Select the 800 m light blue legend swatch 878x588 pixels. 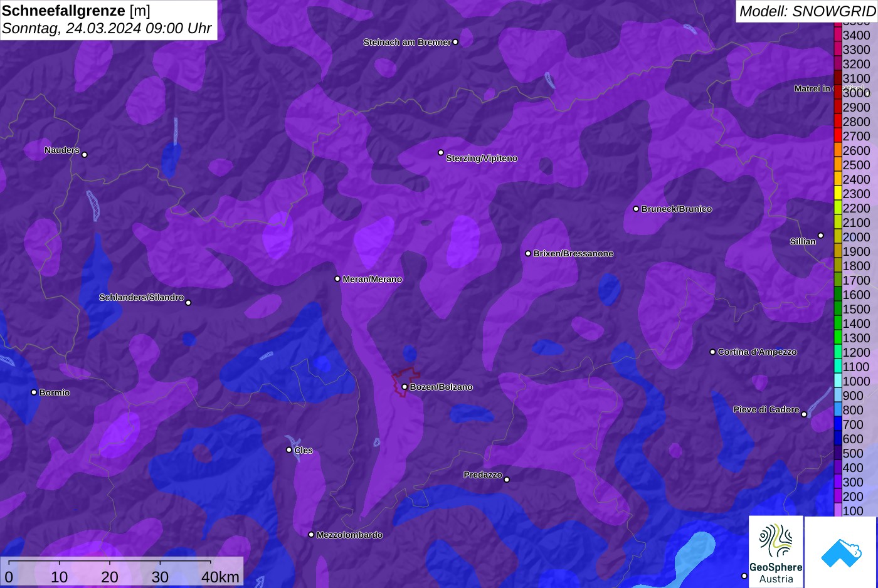point(837,410)
